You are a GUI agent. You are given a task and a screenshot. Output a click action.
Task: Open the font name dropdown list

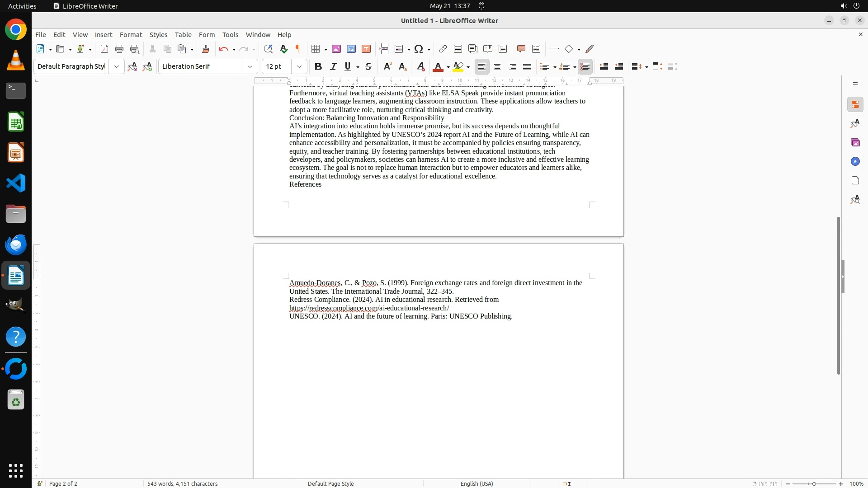click(x=250, y=66)
